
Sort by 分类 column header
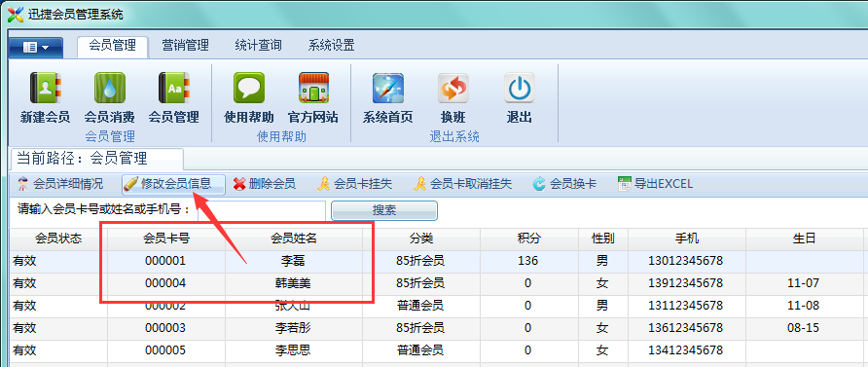point(421,239)
